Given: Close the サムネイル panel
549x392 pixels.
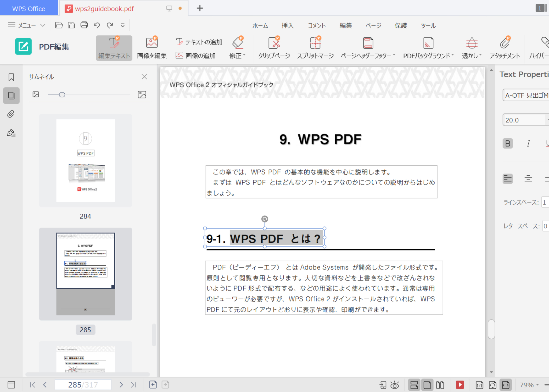Looking at the screenshot, I should [144, 77].
